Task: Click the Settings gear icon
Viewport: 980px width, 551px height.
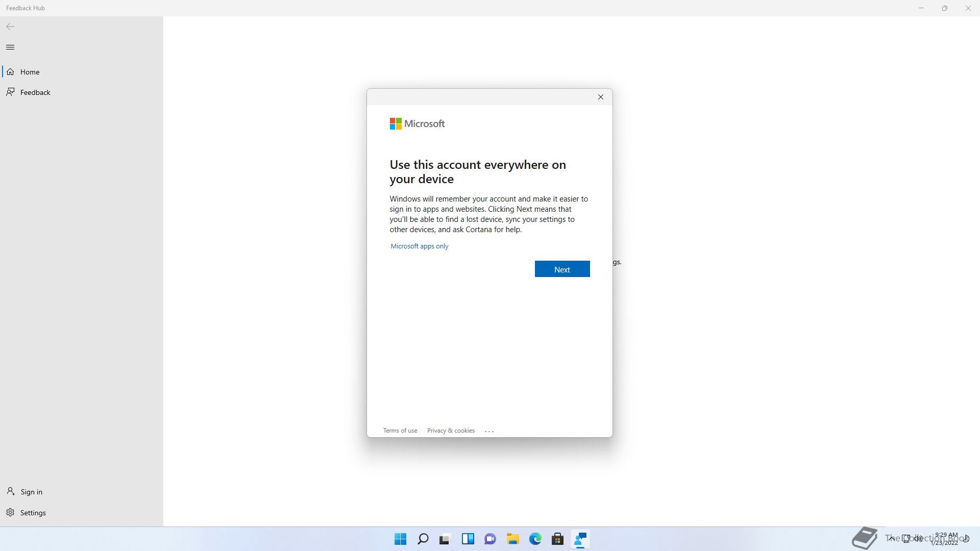Action: click(x=10, y=512)
